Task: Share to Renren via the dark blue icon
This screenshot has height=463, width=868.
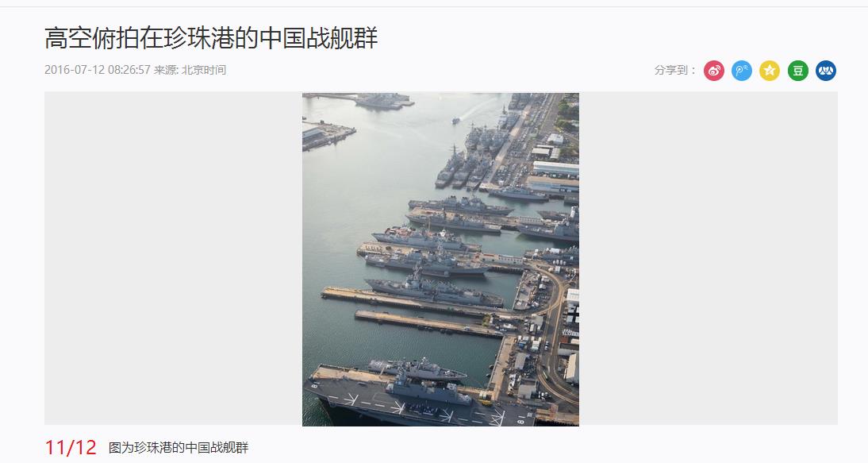Action: coord(826,71)
